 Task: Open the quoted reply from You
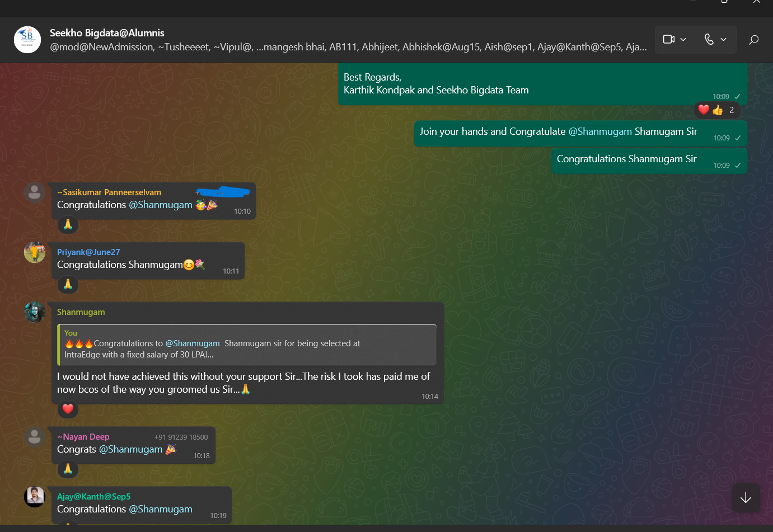[x=247, y=345]
